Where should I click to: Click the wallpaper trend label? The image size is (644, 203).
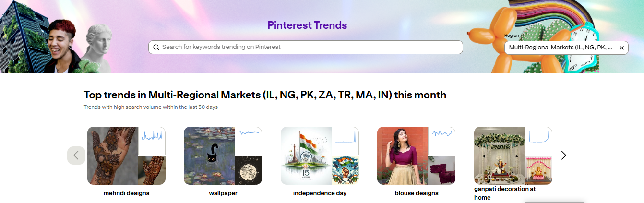click(x=223, y=193)
